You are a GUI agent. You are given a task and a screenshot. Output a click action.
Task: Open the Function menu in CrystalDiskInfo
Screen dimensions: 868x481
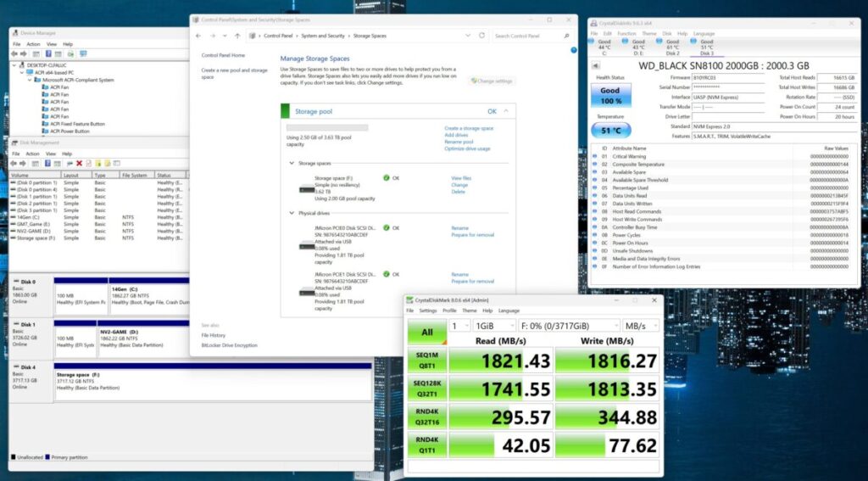(626, 33)
